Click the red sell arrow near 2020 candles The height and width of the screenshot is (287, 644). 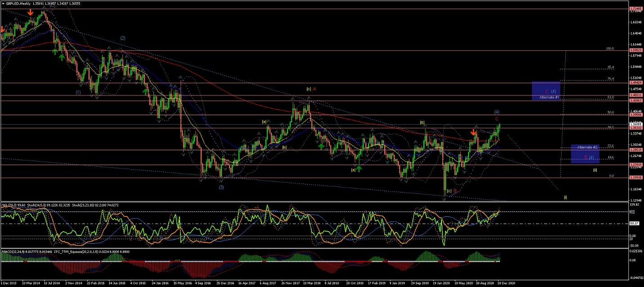[x=473, y=133]
